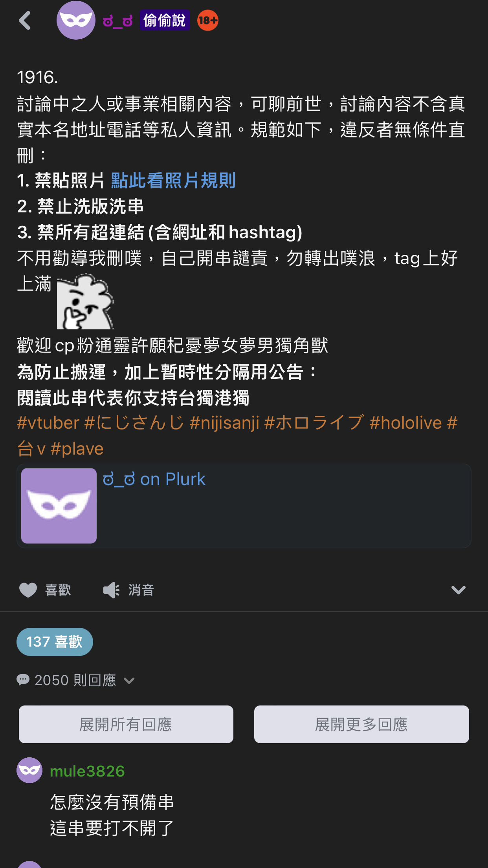Open mule3826's masked avatar
488x868 pixels.
coord(29,770)
